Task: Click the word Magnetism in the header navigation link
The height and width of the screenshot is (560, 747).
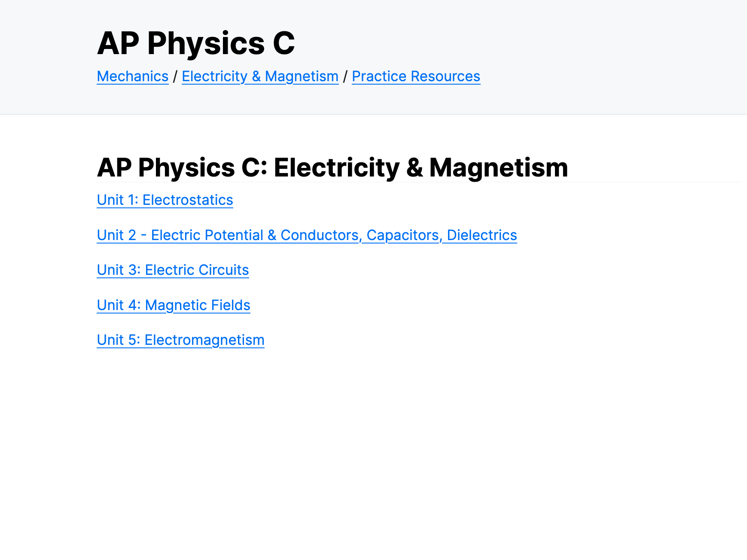Action: click(x=302, y=76)
